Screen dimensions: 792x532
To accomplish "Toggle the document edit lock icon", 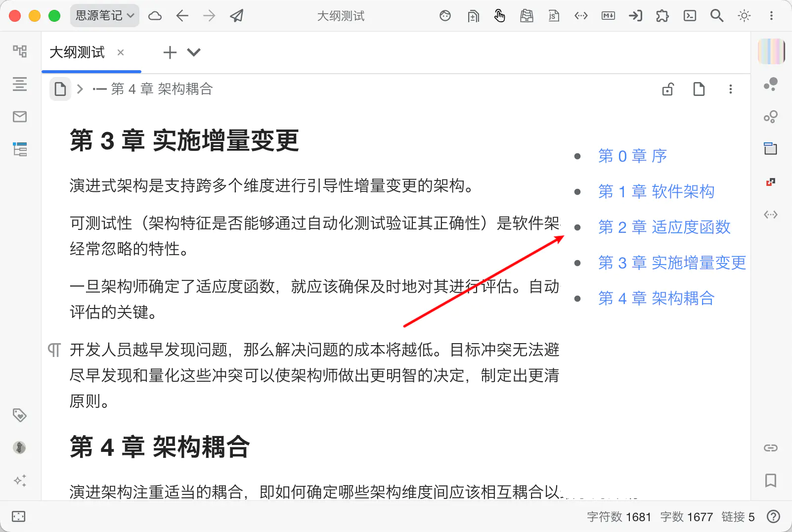I will 668,89.
